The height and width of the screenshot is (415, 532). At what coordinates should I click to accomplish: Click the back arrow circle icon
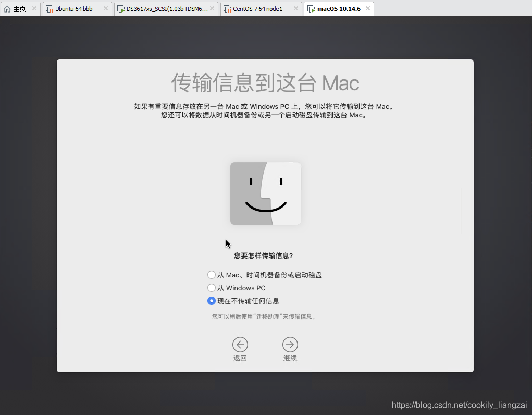240,345
